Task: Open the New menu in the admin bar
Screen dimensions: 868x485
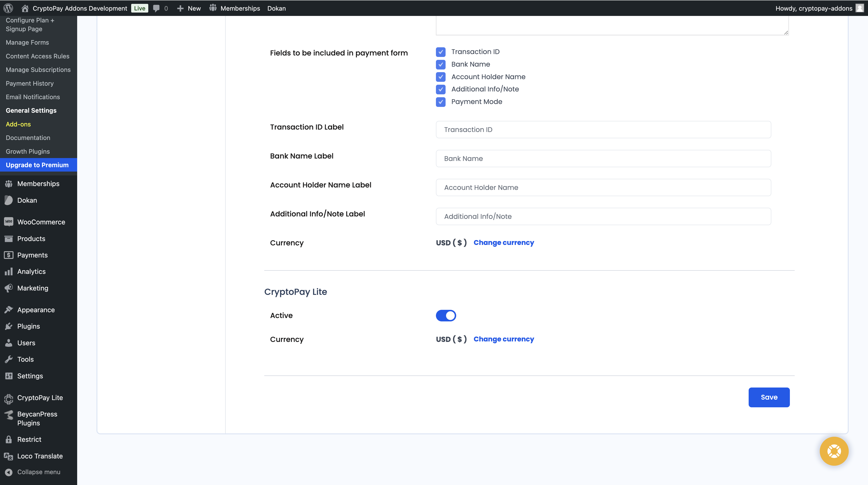Action: (x=188, y=8)
